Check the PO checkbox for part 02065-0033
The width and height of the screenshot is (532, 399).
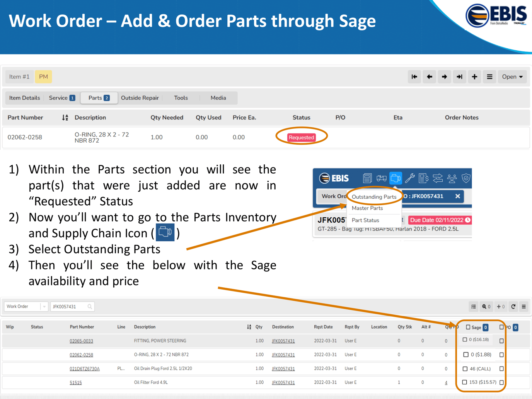(x=501, y=341)
